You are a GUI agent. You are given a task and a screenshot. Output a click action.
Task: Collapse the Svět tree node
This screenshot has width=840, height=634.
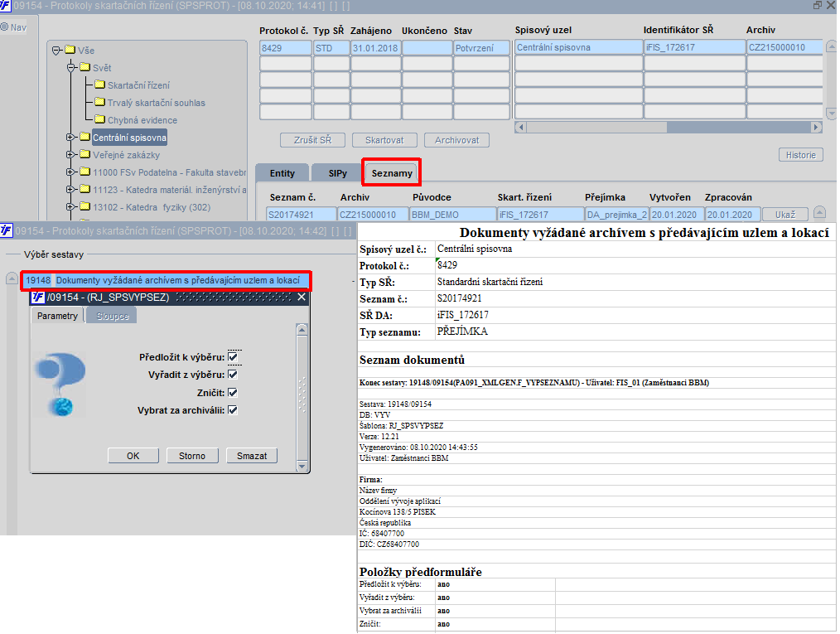(71, 68)
